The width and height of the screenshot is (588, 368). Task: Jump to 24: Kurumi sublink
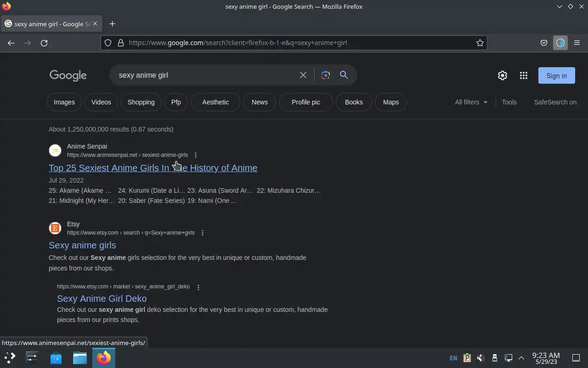[x=152, y=190]
